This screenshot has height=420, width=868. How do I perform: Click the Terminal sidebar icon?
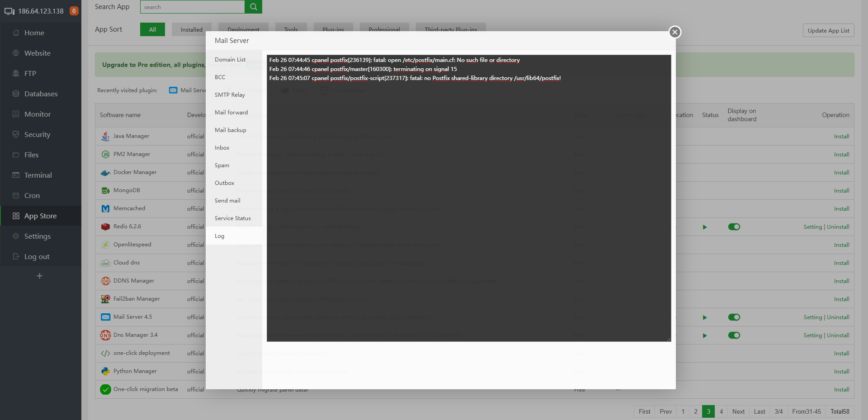(16, 175)
